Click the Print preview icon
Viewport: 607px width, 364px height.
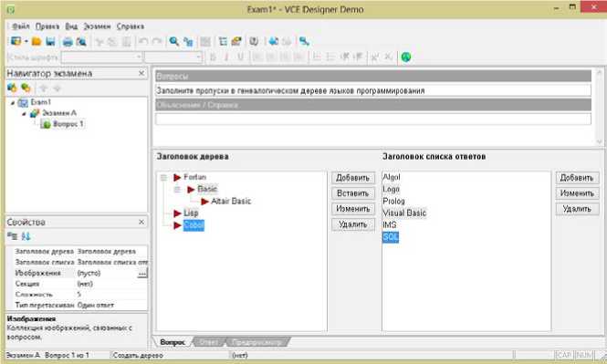coord(81,41)
